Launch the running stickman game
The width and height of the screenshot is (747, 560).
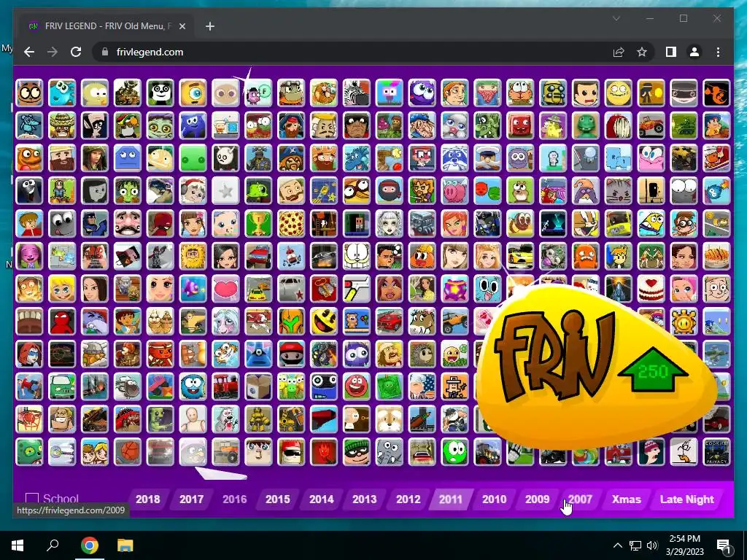(684, 451)
